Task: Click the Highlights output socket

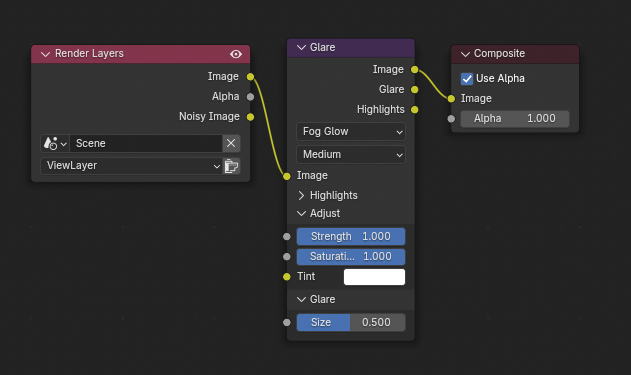Action: 414,109
